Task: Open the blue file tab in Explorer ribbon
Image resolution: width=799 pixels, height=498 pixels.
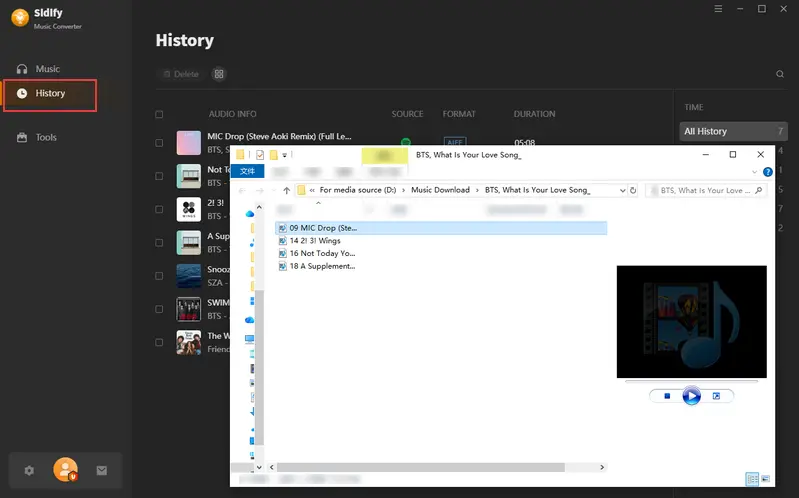Action: 247,171
